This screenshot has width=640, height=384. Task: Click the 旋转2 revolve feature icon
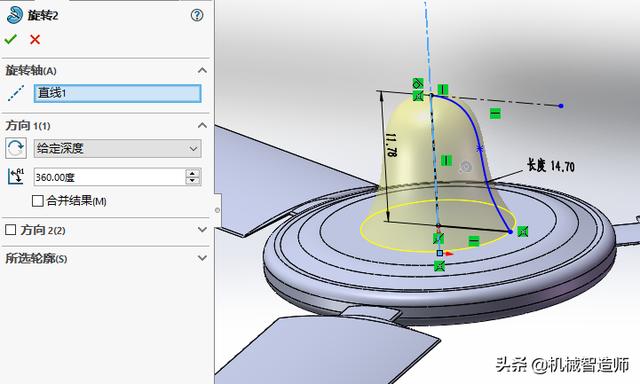pos(15,15)
